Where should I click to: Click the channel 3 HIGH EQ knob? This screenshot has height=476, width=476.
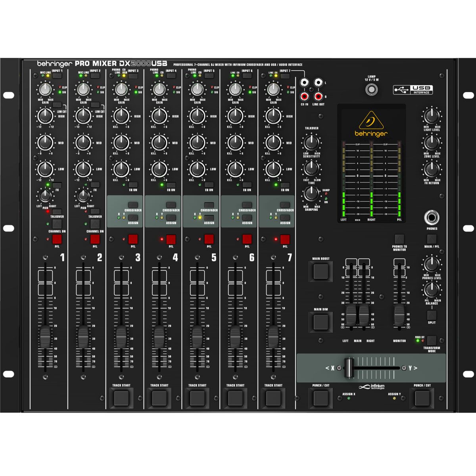pyautogui.click(x=121, y=116)
